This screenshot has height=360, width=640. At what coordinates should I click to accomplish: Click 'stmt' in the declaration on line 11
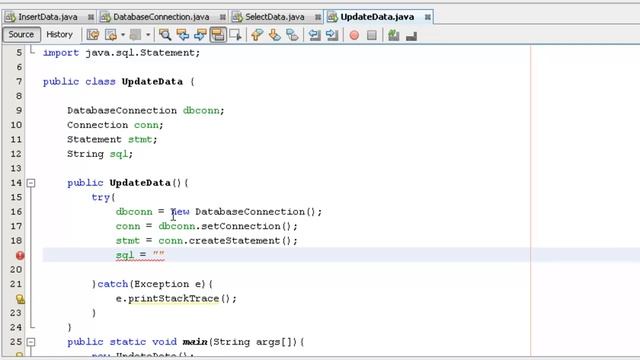(x=140, y=139)
